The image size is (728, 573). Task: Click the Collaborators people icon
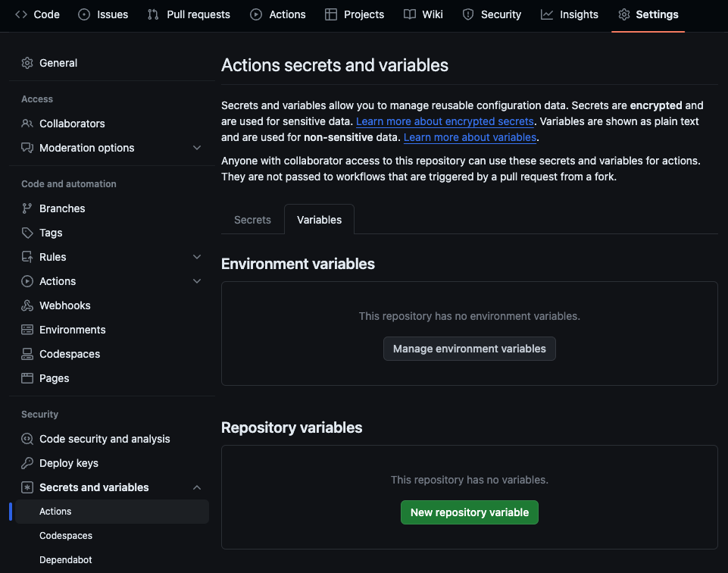coord(27,124)
